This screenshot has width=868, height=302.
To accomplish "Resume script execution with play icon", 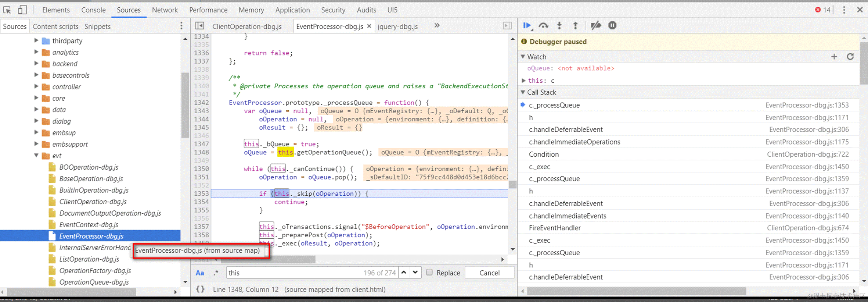I will tap(527, 26).
